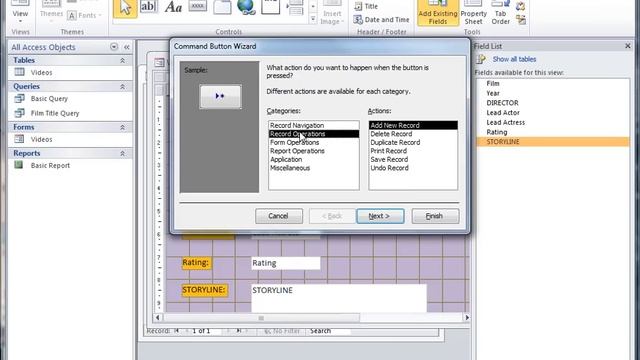Open the Basic Report object
Viewport: 640px width, 360px height.
pos(50,166)
